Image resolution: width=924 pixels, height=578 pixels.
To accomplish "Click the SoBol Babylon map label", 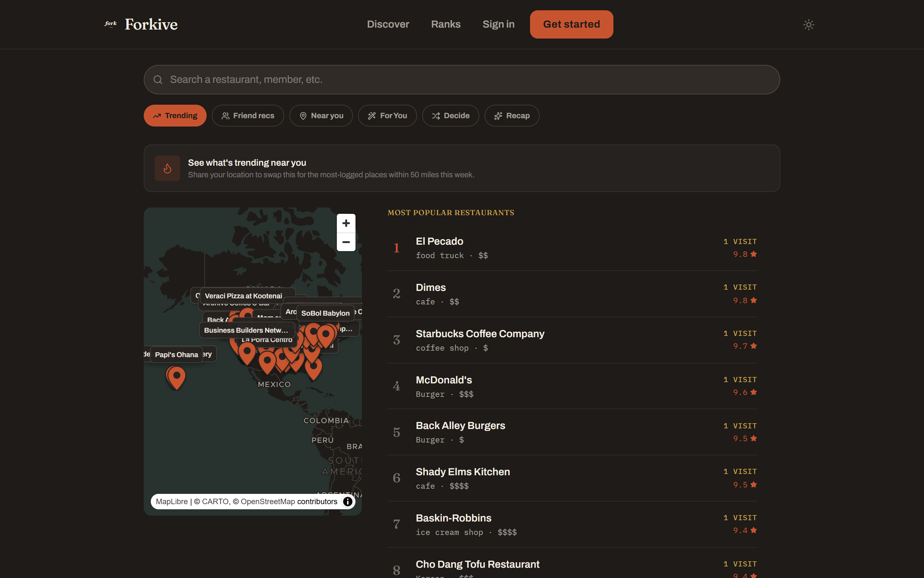I will coord(325,313).
